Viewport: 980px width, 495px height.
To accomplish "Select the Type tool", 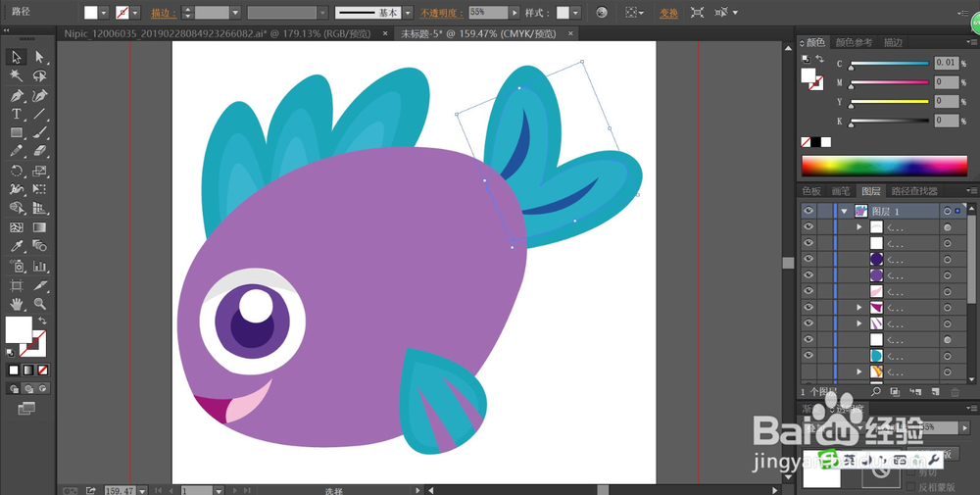I will click(17, 114).
